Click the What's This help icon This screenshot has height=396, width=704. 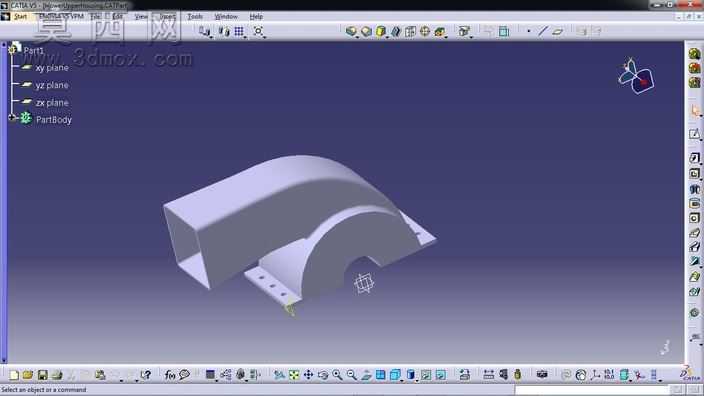(x=145, y=375)
